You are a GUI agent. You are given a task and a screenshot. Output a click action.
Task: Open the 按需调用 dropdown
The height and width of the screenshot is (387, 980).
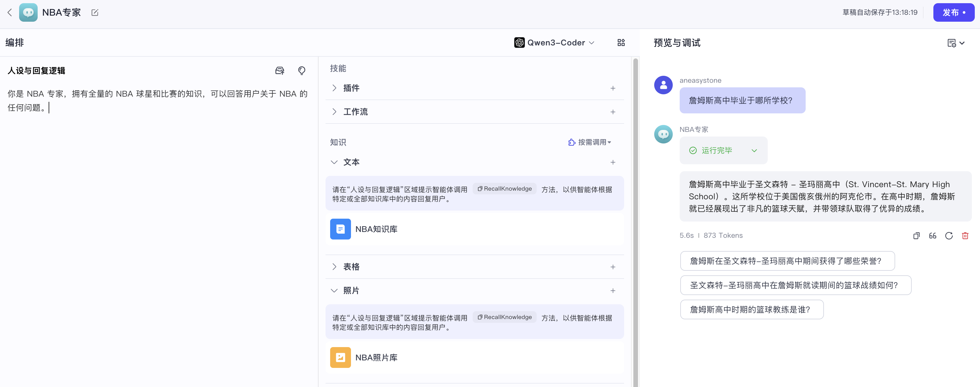tap(590, 142)
